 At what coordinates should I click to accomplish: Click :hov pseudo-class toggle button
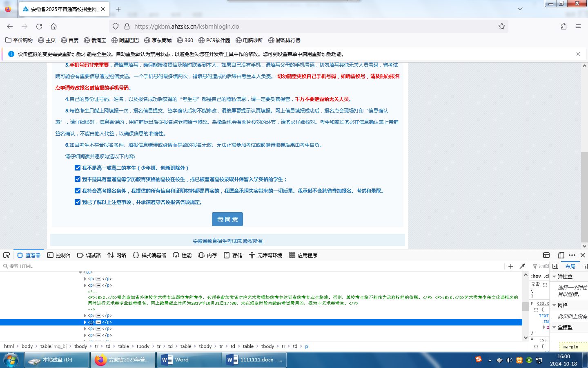click(x=536, y=276)
